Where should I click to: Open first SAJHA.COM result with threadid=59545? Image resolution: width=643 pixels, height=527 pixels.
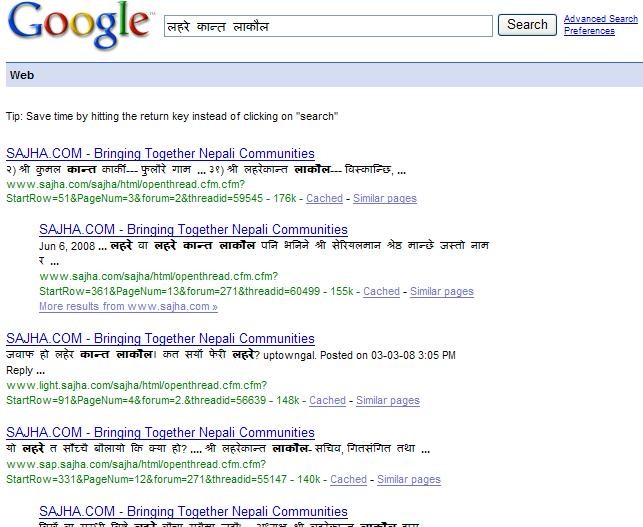pos(160,153)
